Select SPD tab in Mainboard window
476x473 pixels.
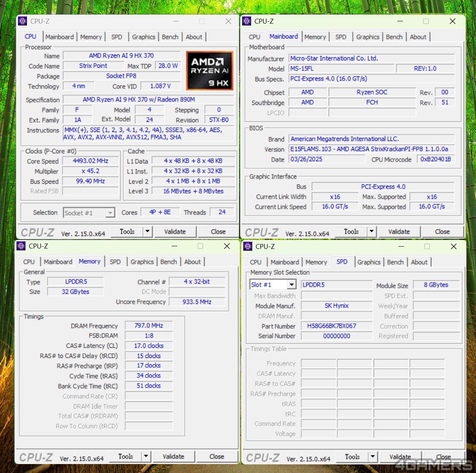tap(341, 37)
